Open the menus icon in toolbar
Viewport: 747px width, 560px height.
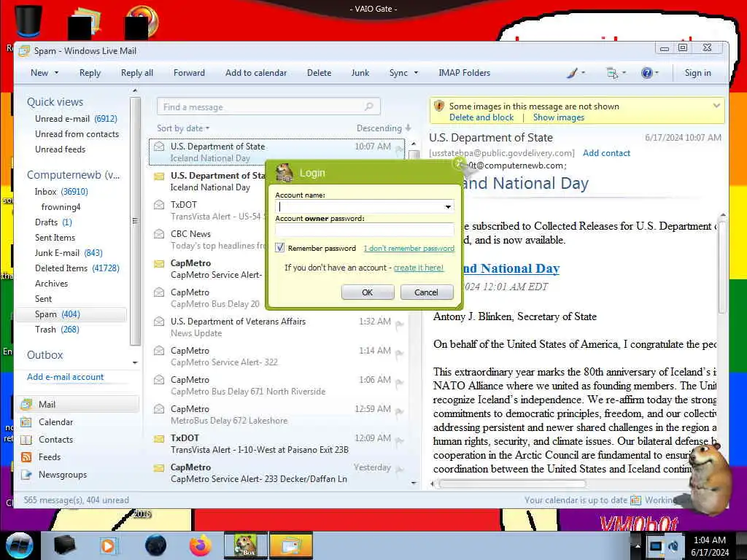(612, 73)
